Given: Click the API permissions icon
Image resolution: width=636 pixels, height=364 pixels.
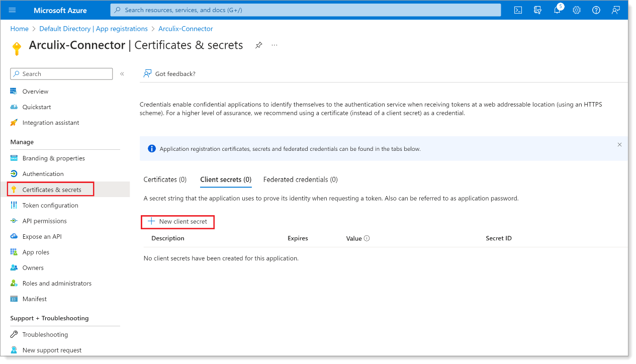Looking at the screenshot, I should [x=14, y=221].
